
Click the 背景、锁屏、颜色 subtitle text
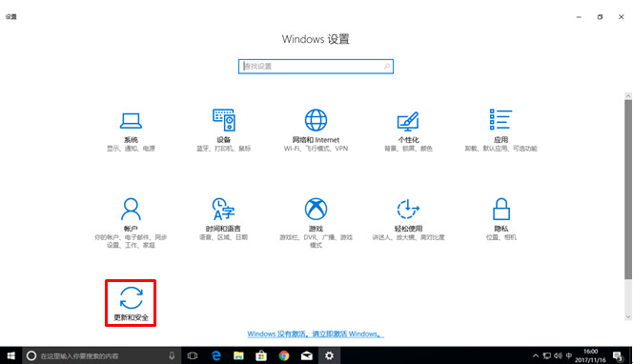(x=408, y=149)
